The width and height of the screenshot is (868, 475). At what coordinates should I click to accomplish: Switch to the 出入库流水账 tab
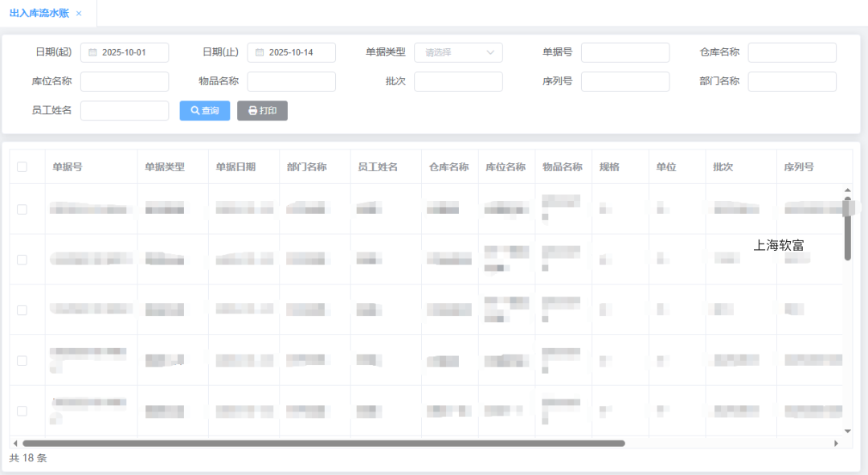[39, 14]
